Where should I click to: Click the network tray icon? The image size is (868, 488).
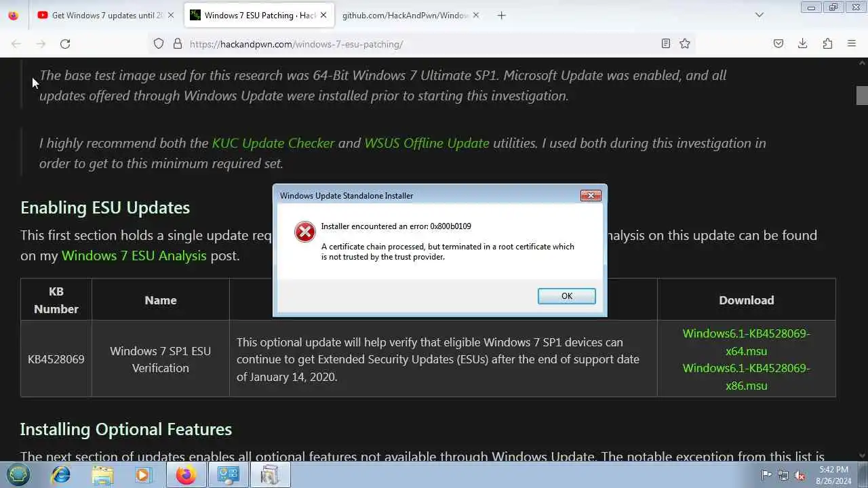click(x=783, y=475)
